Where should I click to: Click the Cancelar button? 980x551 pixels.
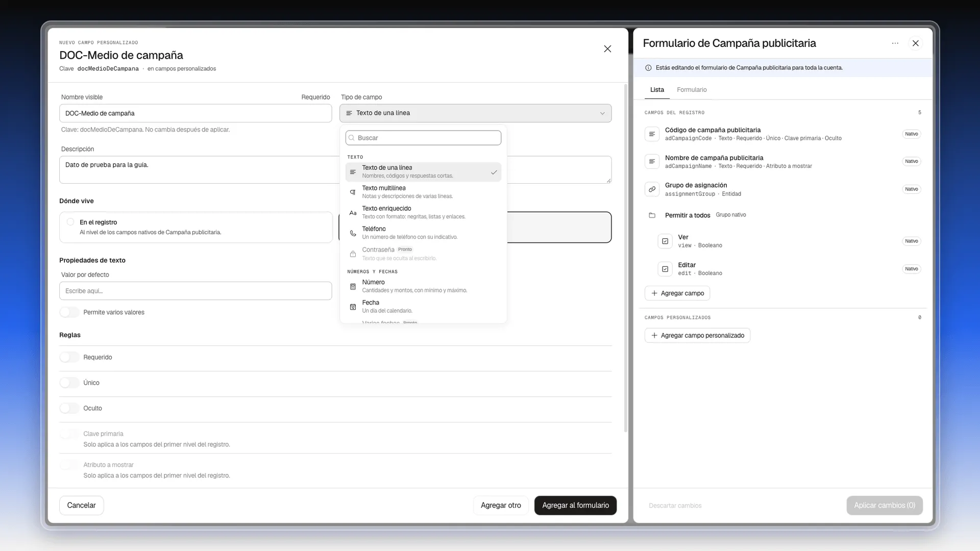(x=81, y=505)
